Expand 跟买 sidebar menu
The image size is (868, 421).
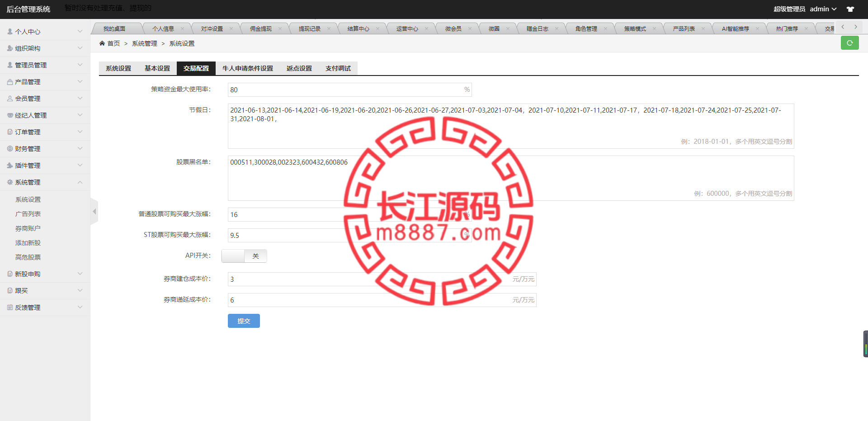click(45, 291)
